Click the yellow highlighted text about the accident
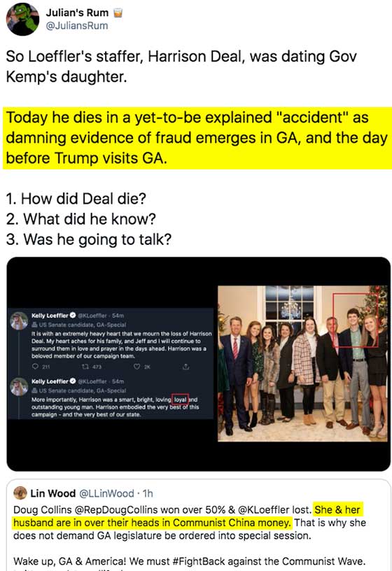Viewport: 392px width, 571px height. click(197, 138)
